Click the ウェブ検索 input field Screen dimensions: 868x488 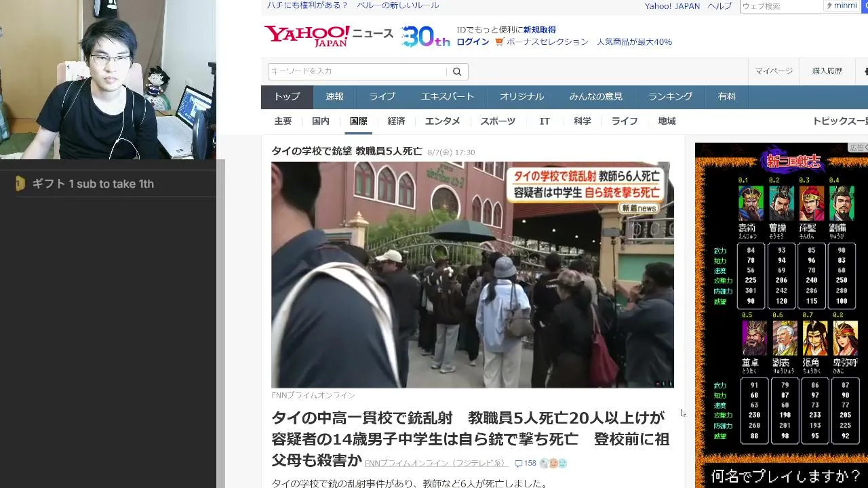click(x=781, y=6)
